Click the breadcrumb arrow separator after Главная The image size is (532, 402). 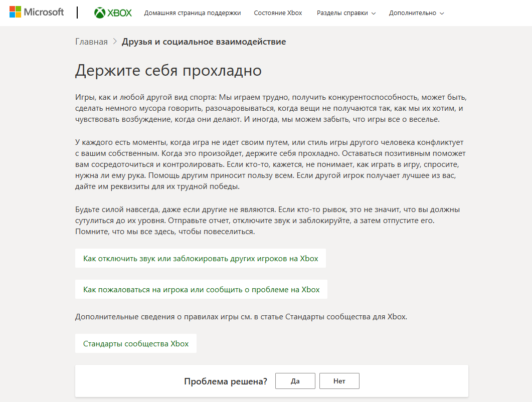coord(115,42)
